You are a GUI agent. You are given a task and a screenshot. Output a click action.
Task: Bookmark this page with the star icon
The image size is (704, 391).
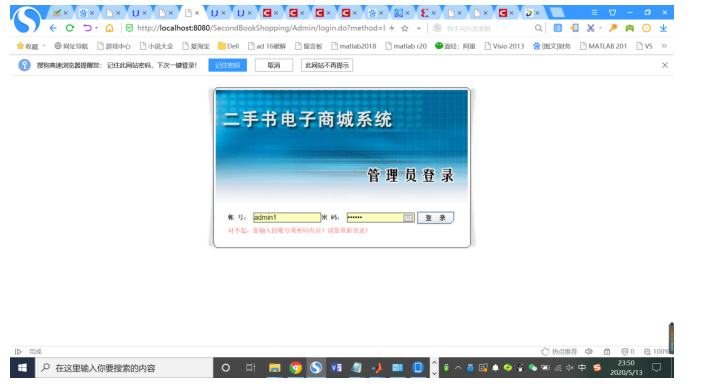[405, 28]
